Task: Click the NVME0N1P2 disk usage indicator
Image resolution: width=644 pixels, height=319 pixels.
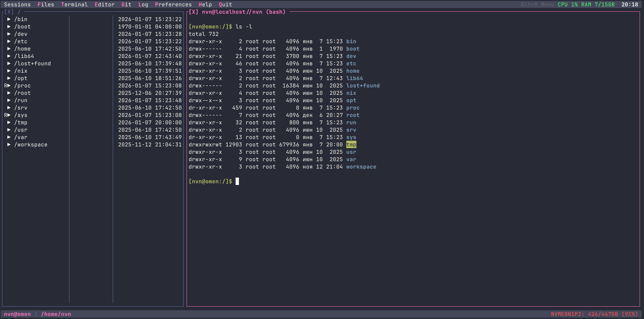Action: click(x=594, y=314)
